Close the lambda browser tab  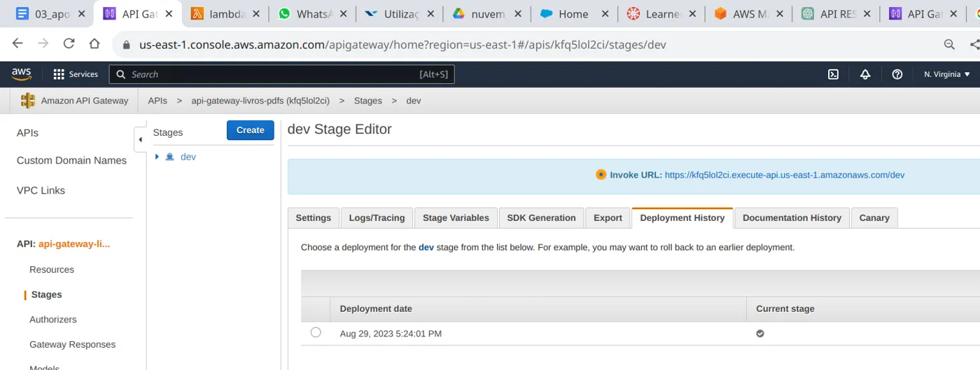[255, 14]
